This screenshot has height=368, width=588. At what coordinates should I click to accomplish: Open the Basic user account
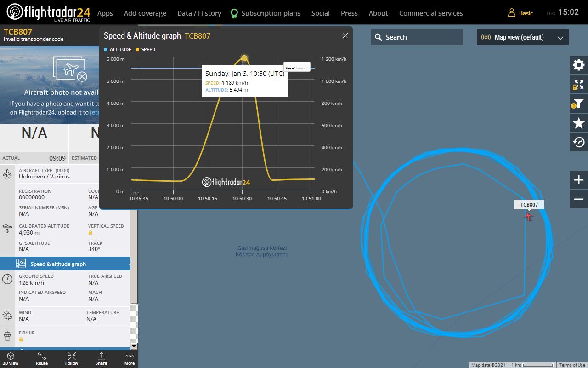(520, 13)
